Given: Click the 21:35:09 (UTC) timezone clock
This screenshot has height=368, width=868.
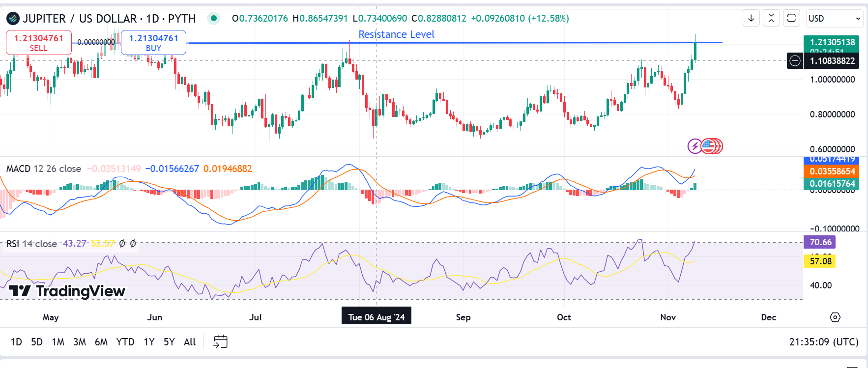Looking at the screenshot, I should [x=824, y=342].
